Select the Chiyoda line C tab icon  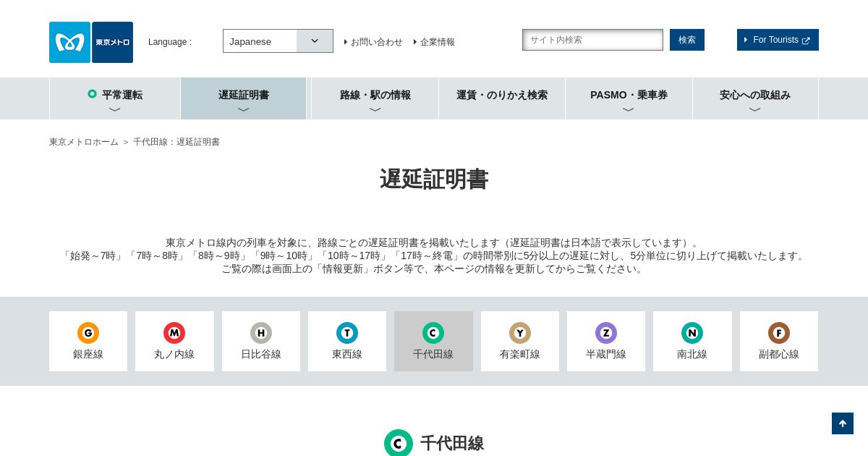(x=433, y=333)
